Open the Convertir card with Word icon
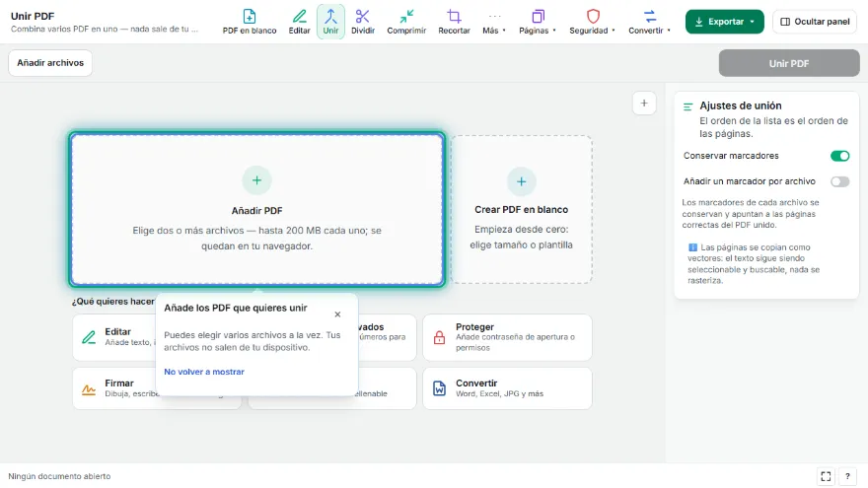The width and height of the screenshot is (868, 488). (x=507, y=388)
